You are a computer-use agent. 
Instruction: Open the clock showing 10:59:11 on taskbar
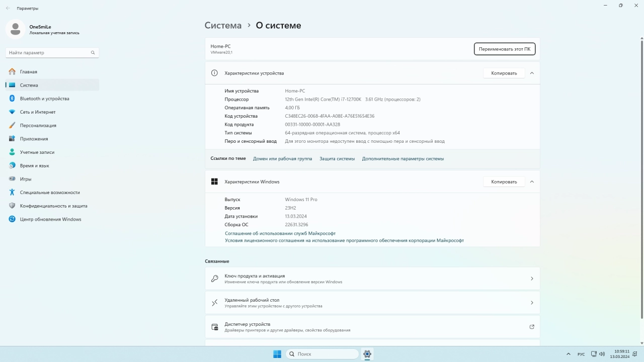pos(620,354)
